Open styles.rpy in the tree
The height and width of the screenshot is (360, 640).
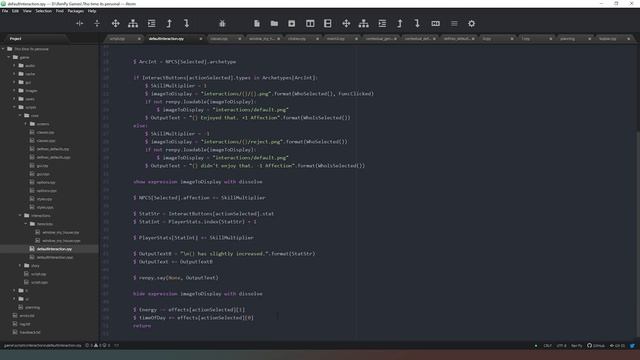click(x=44, y=199)
